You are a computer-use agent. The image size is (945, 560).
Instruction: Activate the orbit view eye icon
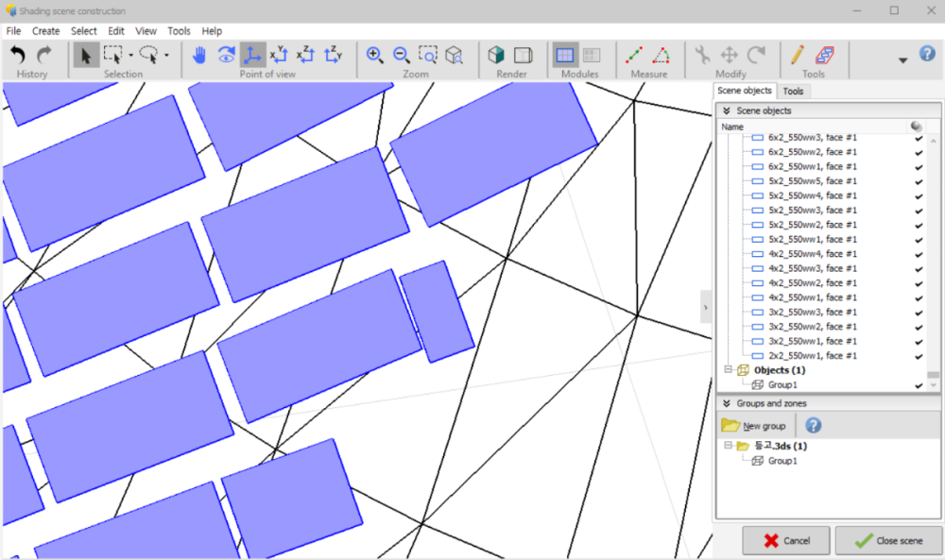pos(226,56)
